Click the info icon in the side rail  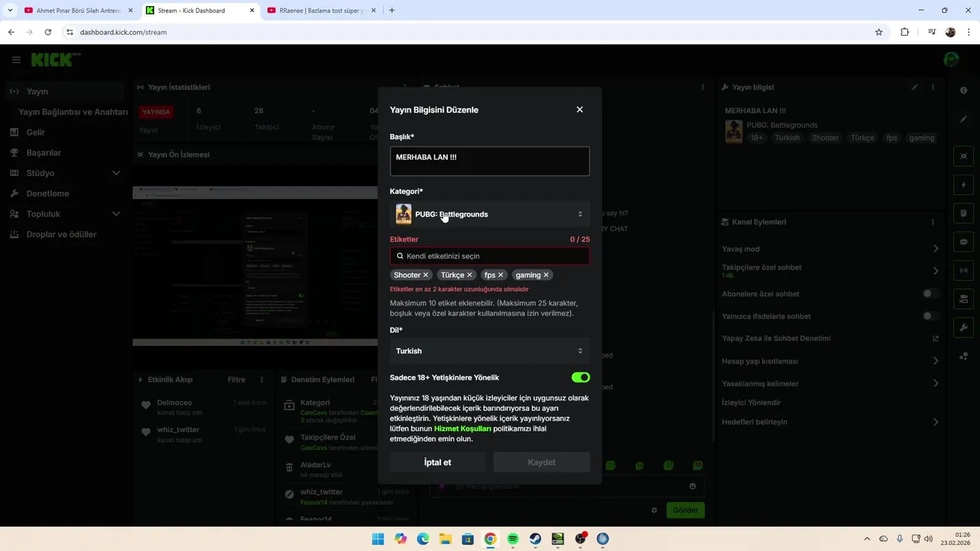point(963,91)
